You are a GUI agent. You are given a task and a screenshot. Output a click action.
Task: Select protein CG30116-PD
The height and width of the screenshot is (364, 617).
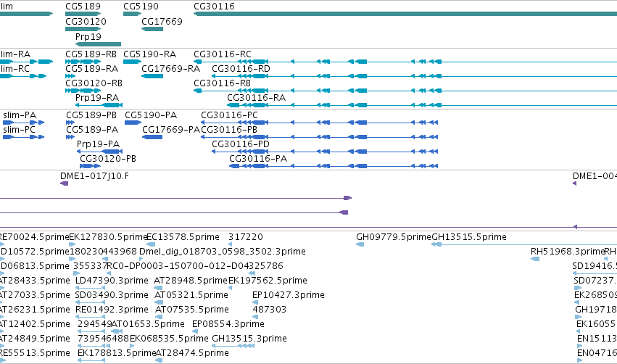241,144
